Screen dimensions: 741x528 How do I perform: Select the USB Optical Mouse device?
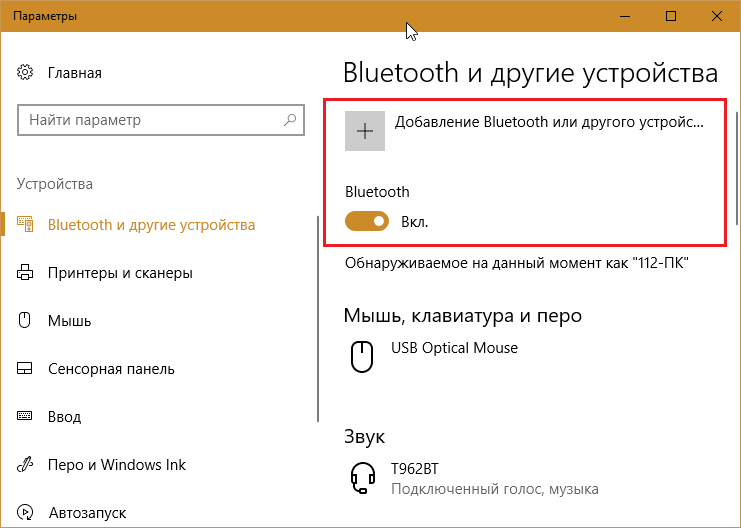tap(455, 348)
